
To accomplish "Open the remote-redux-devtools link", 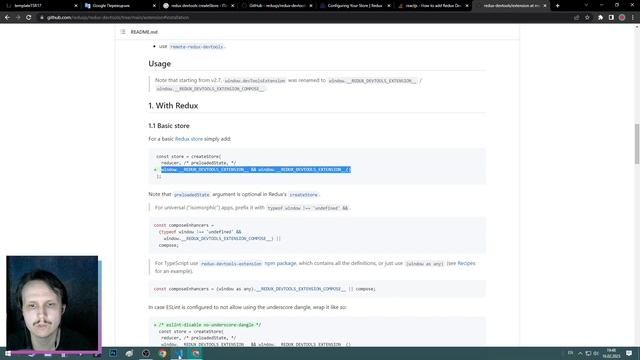I will point(197,47).
